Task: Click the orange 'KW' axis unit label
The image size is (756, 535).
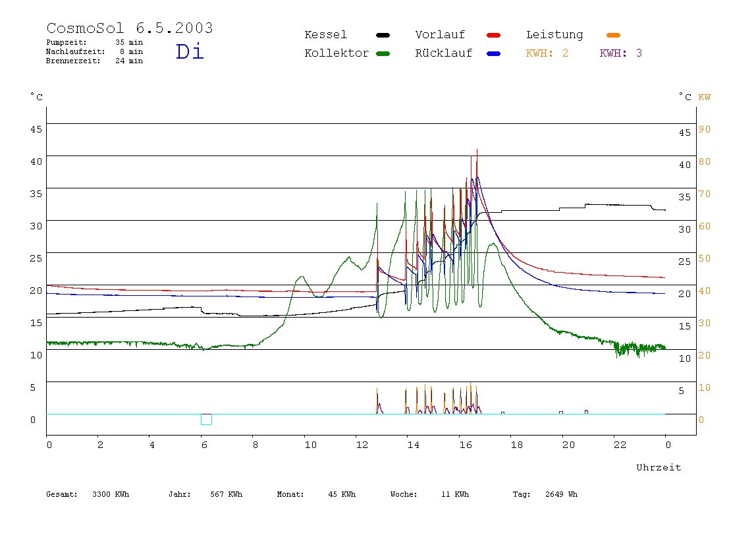Action: coord(705,98)
